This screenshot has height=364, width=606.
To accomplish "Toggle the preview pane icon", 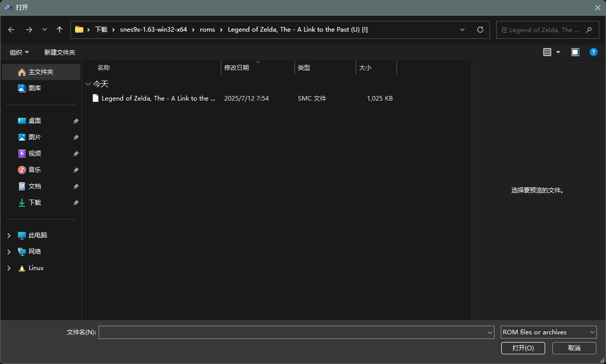I will 575,52.
